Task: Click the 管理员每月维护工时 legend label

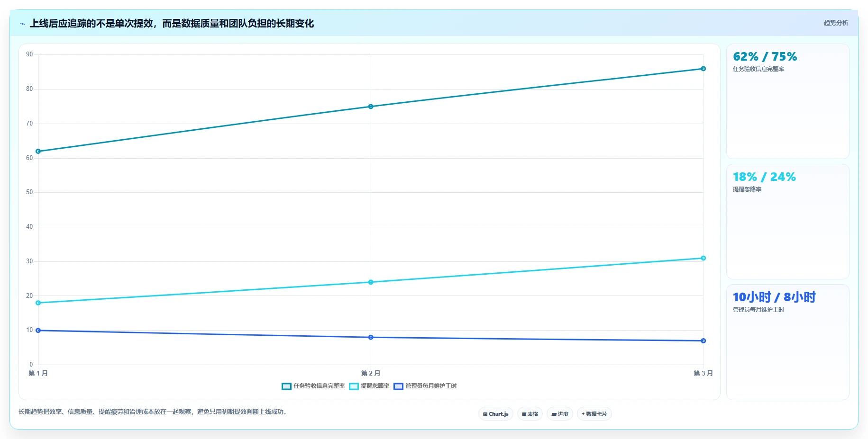Action: tap(431, 386)
